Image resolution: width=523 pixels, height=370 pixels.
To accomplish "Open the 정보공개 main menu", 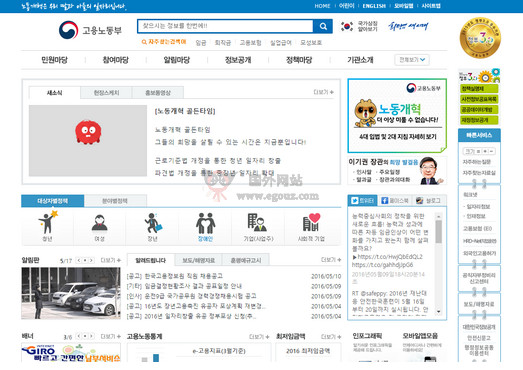I will click(x=238, y=60).
